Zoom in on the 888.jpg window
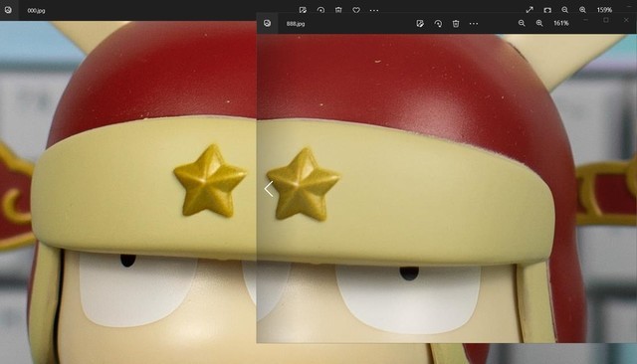This screenshot has width=637, height=364. (x=539, y=23)
